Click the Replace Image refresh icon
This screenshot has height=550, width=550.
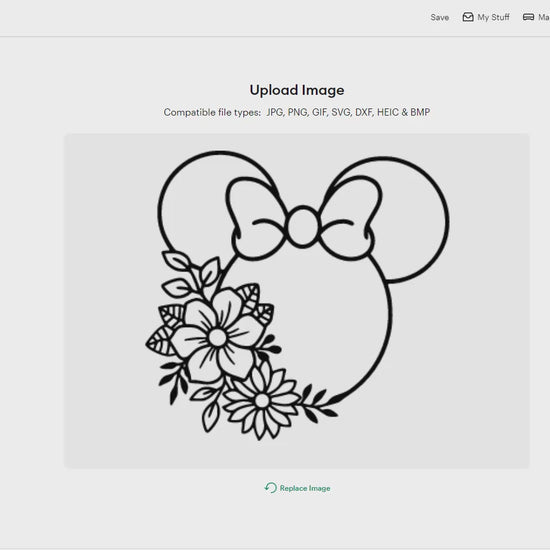270,488
